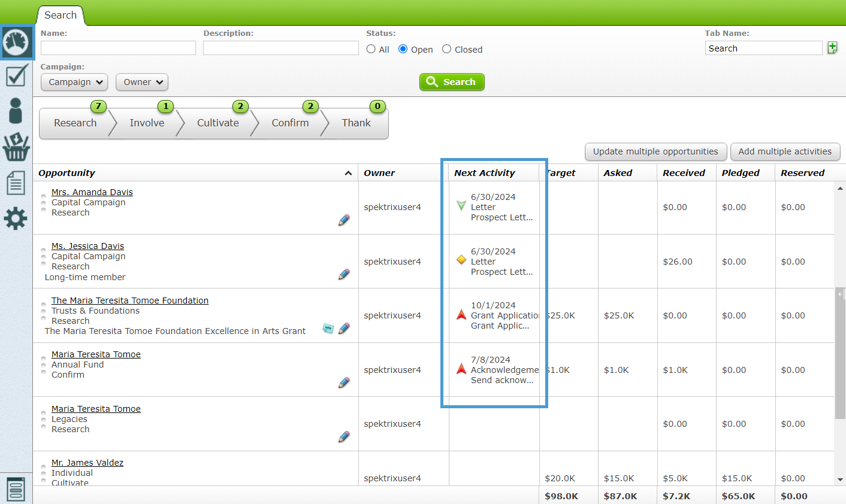Viewport: 846px width, 504px height.
Task: Open the customers person sidebar icon
Action: 16,111
